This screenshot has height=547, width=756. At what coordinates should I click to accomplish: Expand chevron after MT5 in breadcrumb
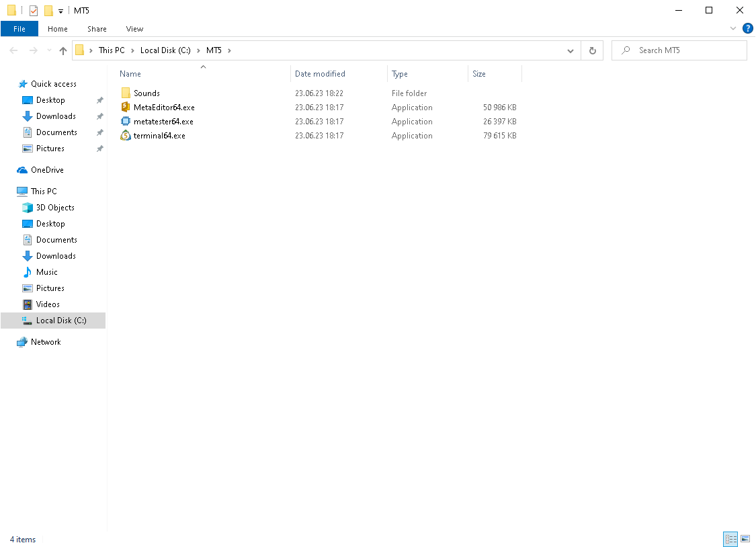click(x=230, y=50)
